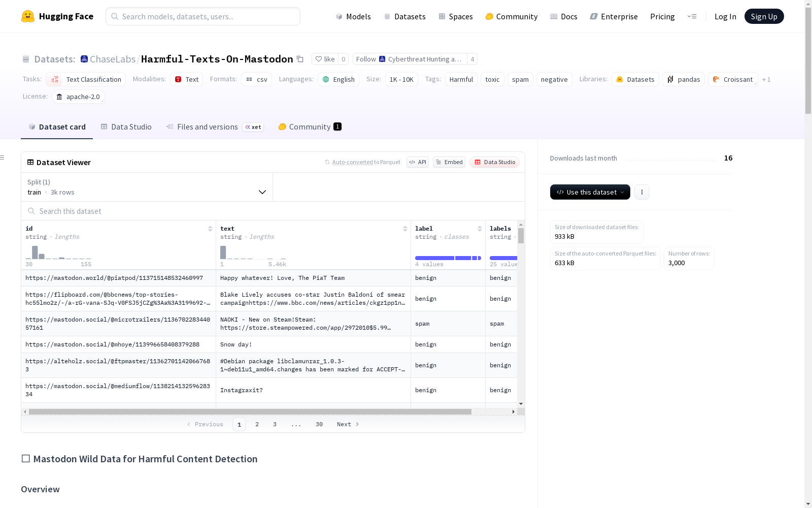Open Docs in the top navigation
Image resolution: width=812 pixels, height=508 pixels.
[x=564, y=16]
